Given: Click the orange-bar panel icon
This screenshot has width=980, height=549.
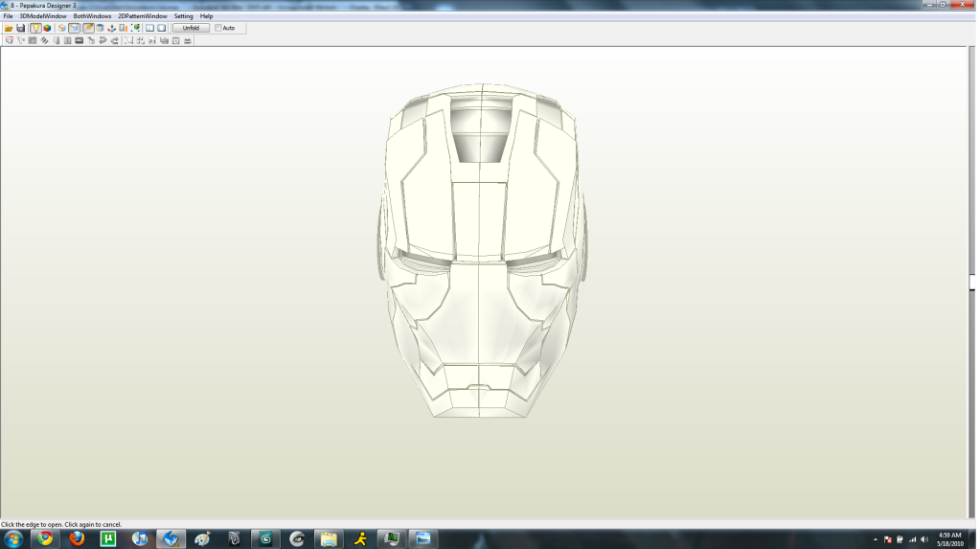Looking at the screenshot, I should point(124,28).
